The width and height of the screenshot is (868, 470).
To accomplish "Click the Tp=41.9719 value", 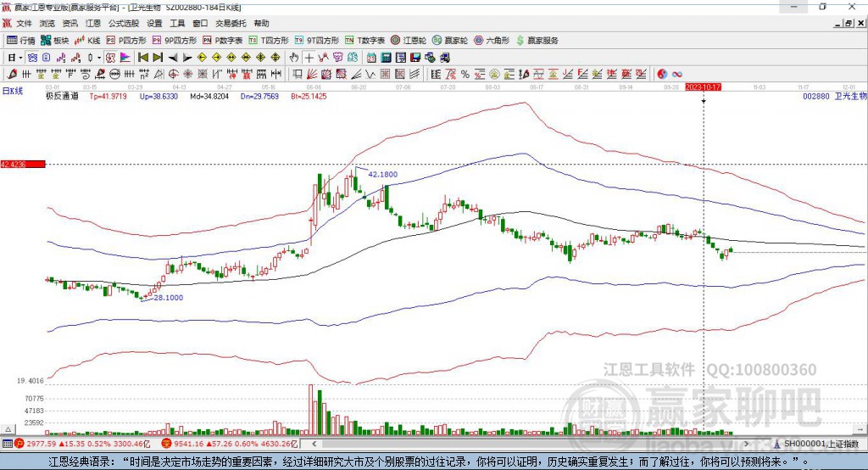I will coord(108,97).
